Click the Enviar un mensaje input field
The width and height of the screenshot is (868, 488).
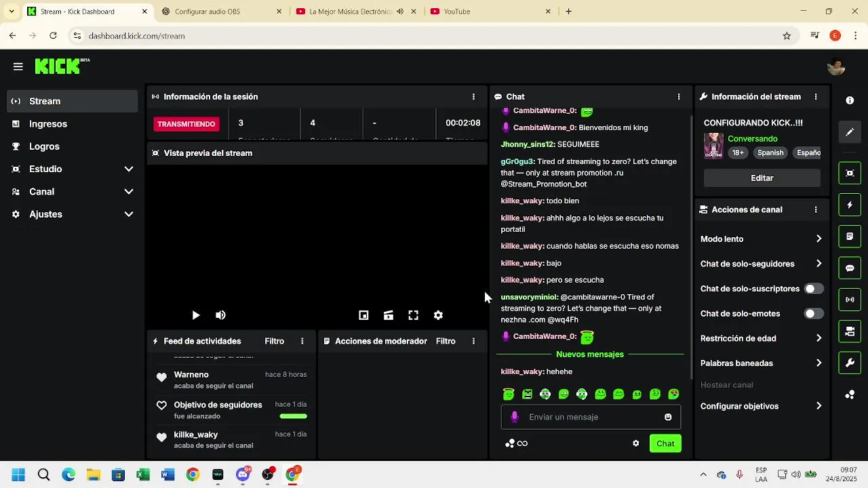[591, 417]
